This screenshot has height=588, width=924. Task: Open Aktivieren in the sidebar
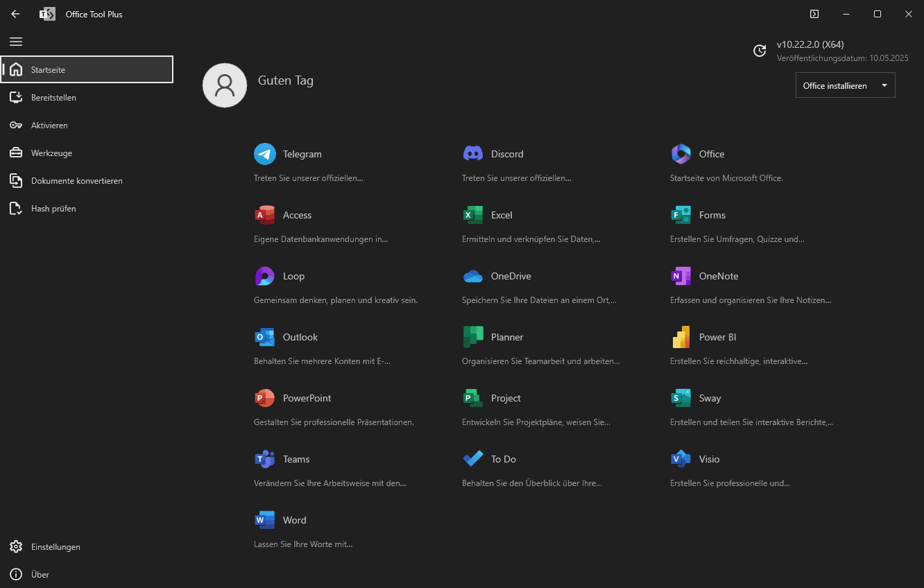pyautogui.click(x=49, y=126)
